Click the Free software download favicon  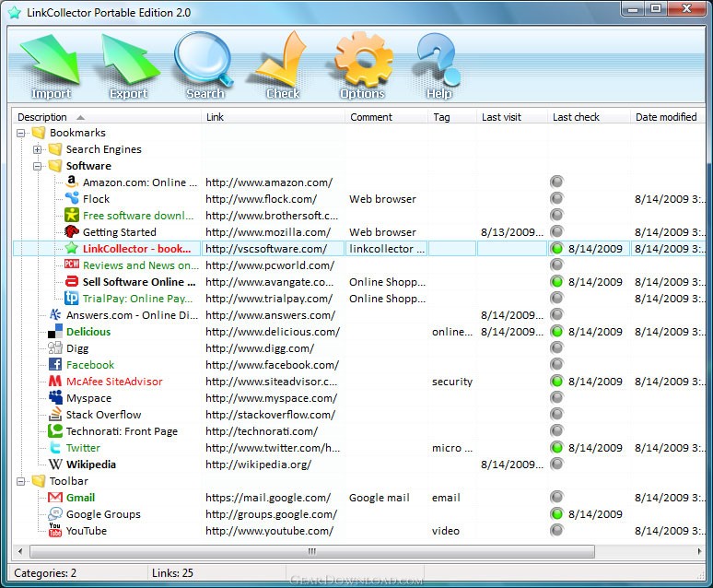tap(71, 215)
